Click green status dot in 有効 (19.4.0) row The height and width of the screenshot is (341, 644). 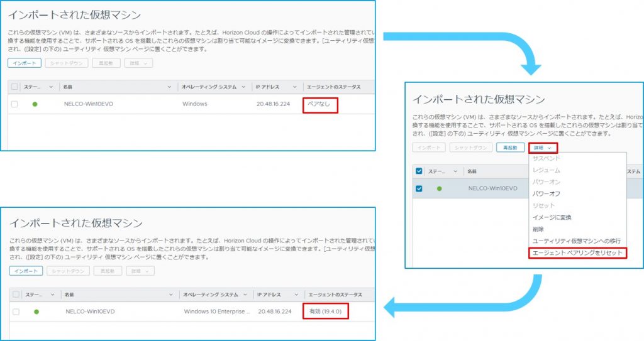click(36, 312)
